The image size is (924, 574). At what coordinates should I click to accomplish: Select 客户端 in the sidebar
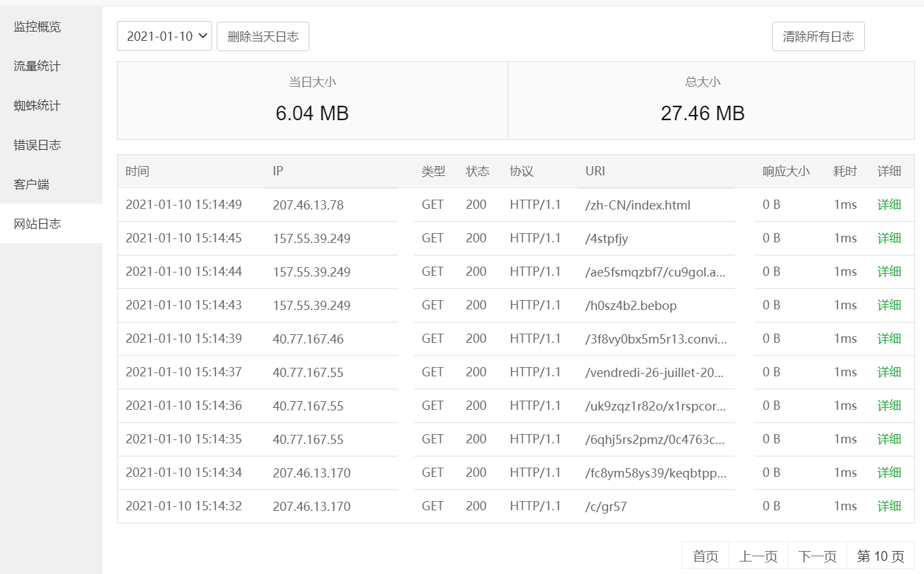pos(32,184)
